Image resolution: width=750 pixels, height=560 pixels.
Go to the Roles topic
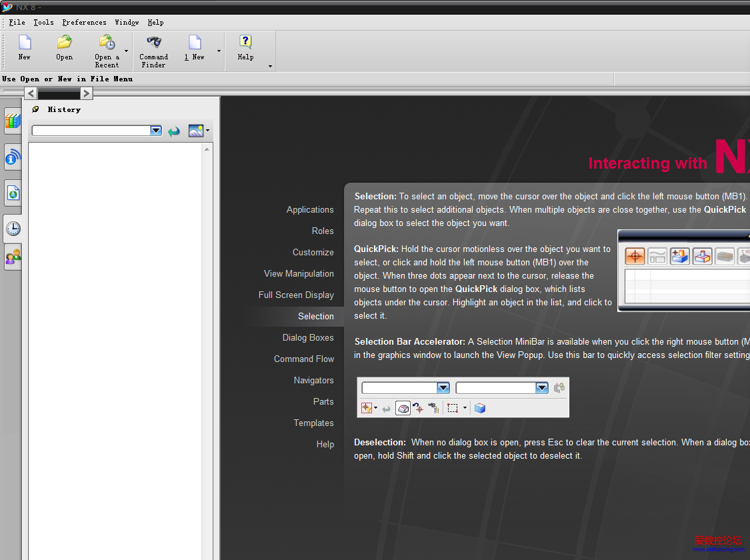[x=323, y=231]
